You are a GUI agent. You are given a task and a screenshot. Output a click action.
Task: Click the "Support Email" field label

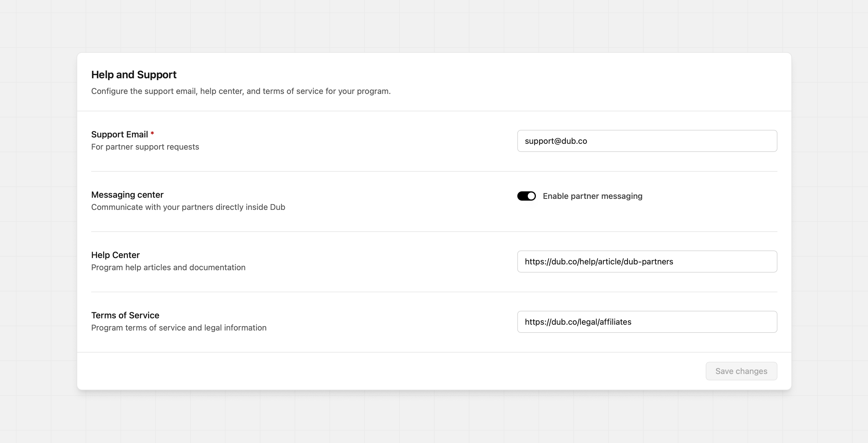coord(120,134)
